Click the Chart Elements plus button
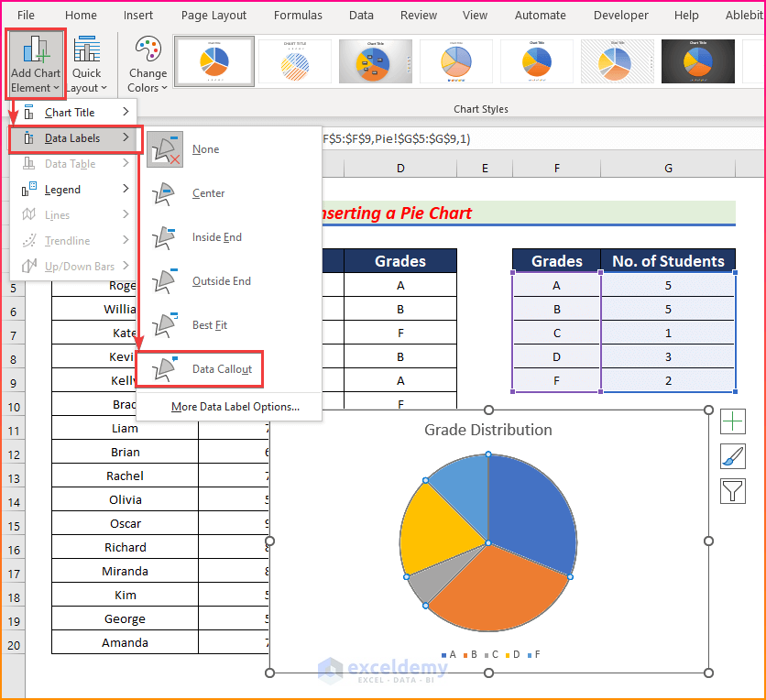This screenshot has height=700, width=766. click(x=733, y=421)
